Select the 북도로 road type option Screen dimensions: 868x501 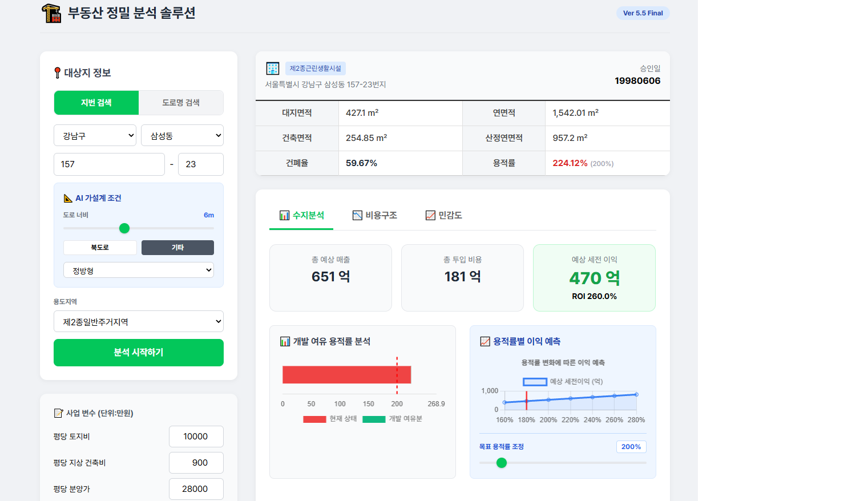coord(100,248)
